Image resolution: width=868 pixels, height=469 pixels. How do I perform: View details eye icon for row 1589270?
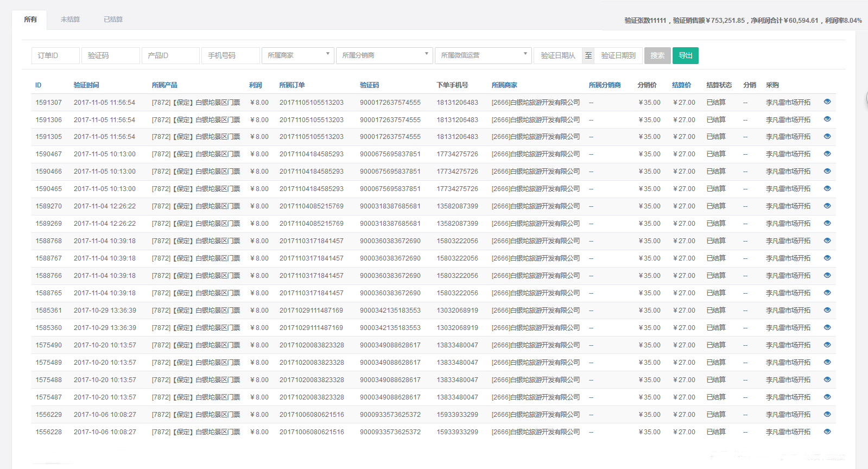827,206
